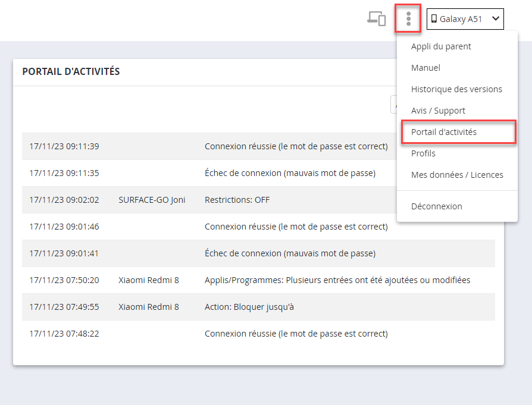
Task: Click the phone icon beside Galaxy A51
Action: [434, 19]
